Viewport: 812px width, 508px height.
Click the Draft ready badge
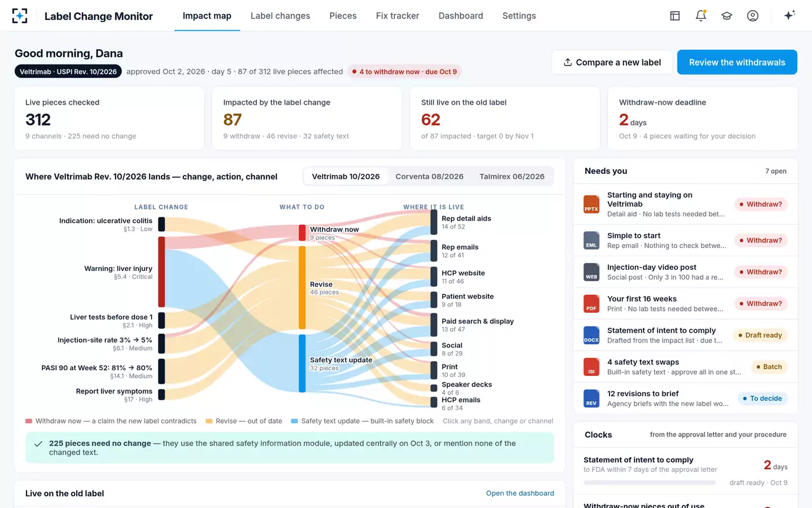760,335
